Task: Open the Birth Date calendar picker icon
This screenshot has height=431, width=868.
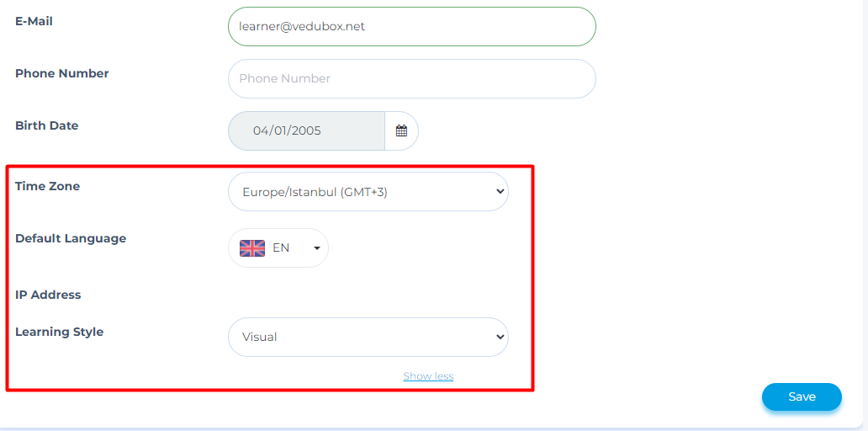Action: (401, 131)
